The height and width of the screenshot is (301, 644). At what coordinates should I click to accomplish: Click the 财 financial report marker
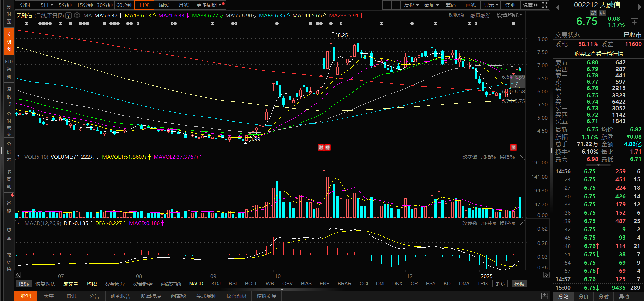tap(321, 148)
